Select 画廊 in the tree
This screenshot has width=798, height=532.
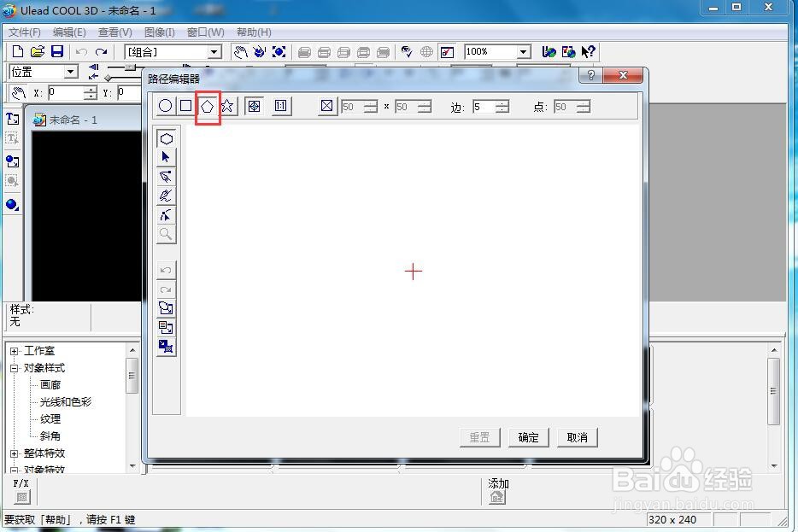click(50, 385)
